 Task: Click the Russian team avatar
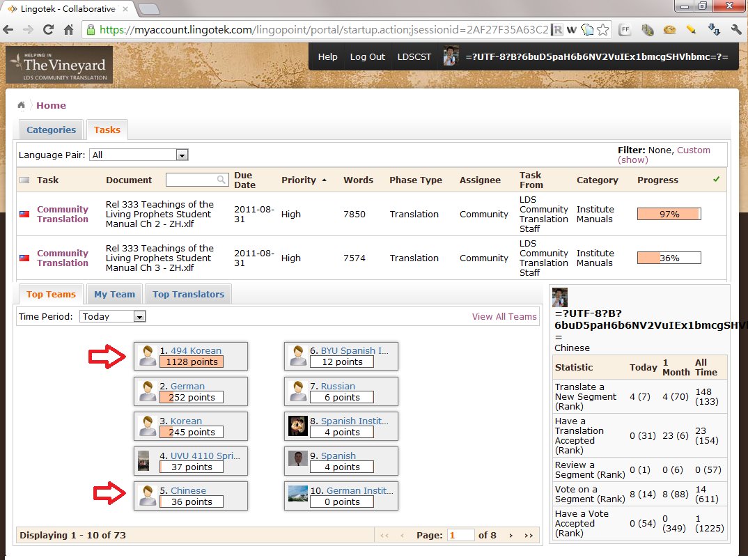coord(297,391)
